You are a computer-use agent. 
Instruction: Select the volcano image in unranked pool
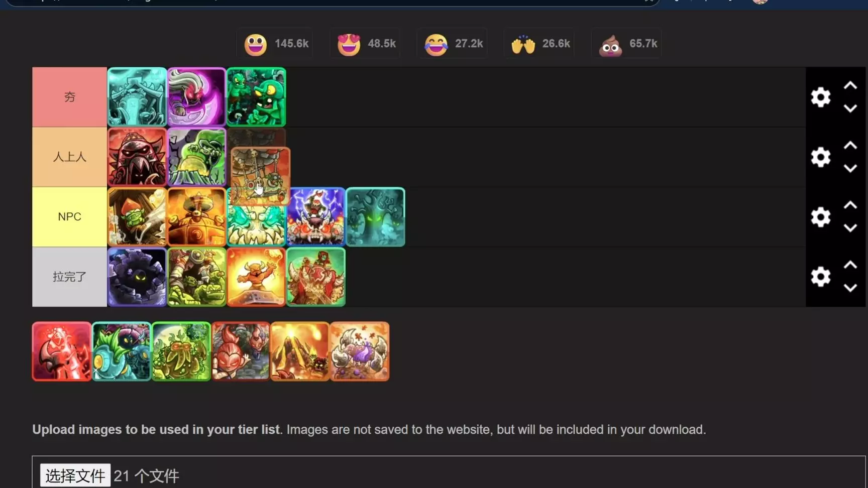pyautogui.click(x=300, y=351)
